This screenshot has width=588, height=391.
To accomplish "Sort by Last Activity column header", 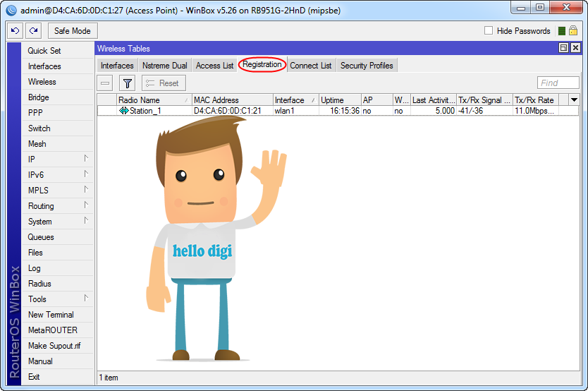I will [434, 100].
